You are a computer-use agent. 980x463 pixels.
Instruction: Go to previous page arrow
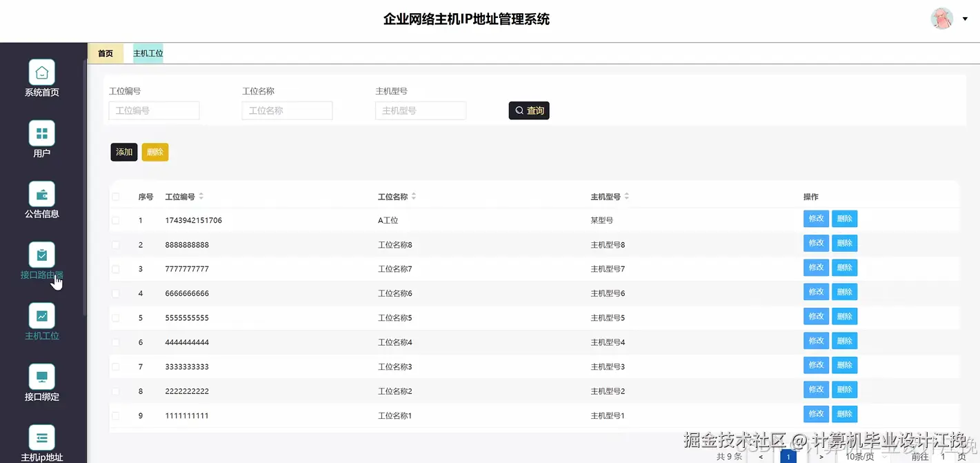click(761, 457)
